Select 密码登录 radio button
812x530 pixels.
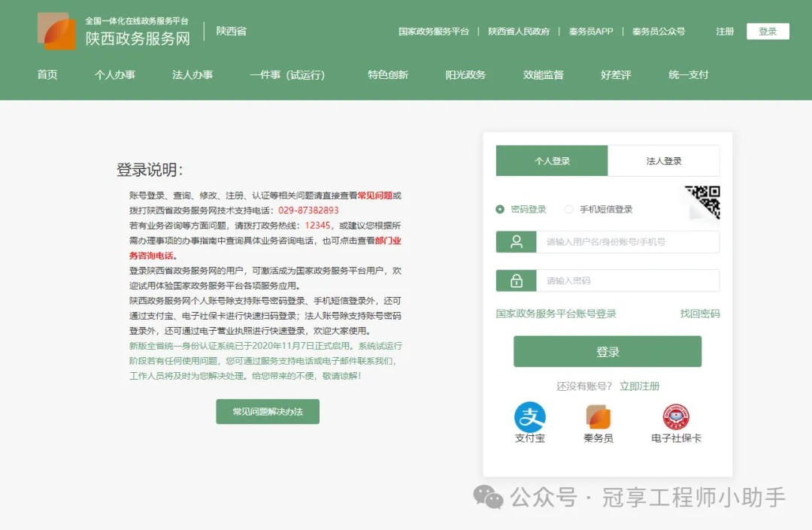500,210
